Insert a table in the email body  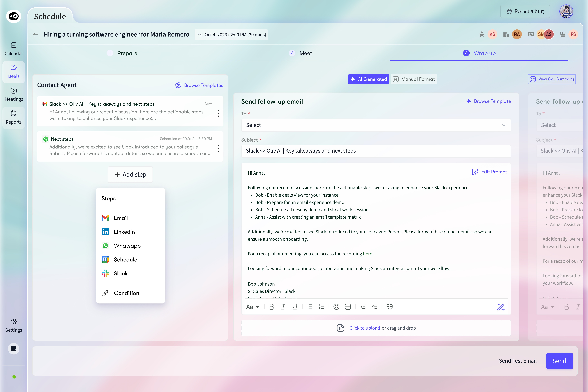pos(348,307)
